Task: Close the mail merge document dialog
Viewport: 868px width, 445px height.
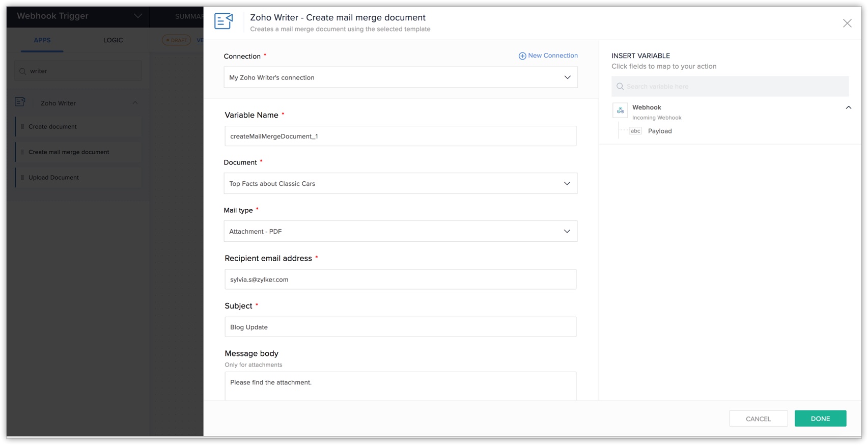Action: click(847, 23)
